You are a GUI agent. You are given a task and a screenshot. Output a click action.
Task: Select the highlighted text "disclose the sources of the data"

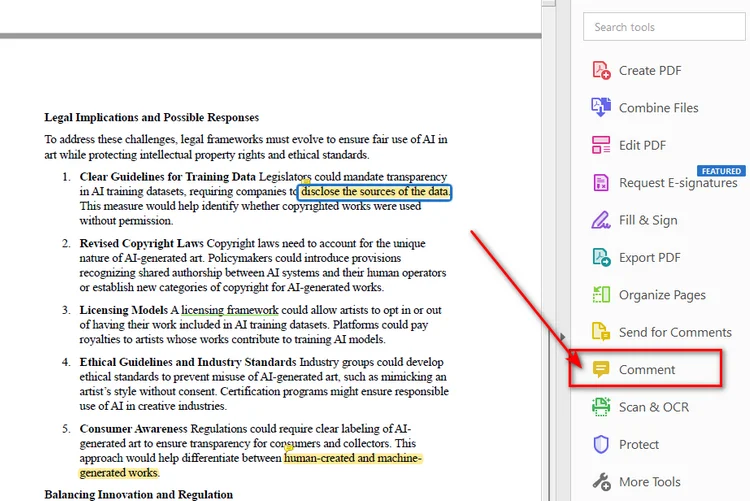click(x=375, y=192)
